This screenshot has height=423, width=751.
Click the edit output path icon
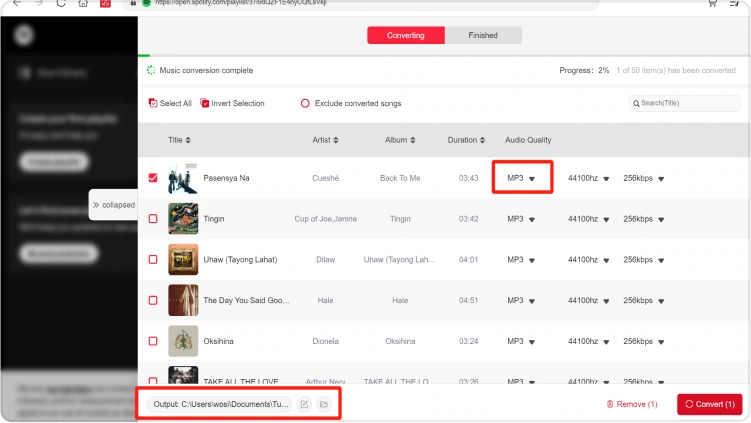(304, 404)
